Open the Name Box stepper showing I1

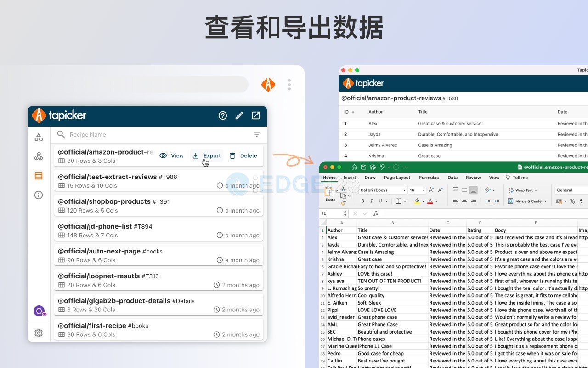345,213
